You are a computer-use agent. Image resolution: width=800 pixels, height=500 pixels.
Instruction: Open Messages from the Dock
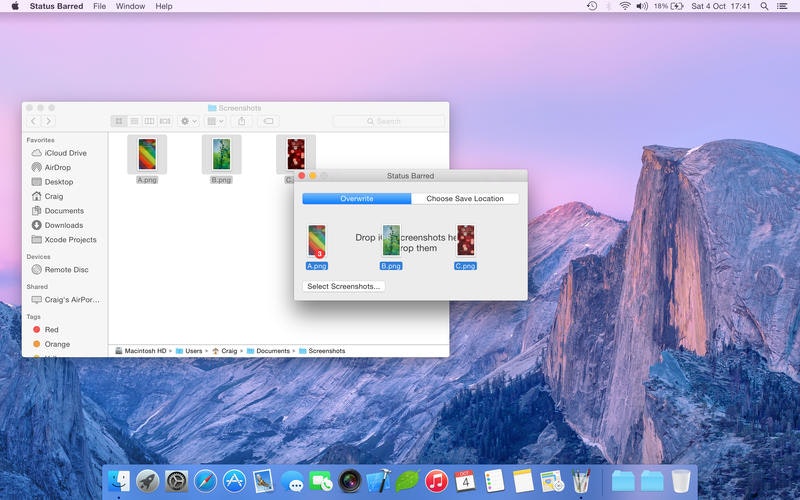pos(292,481)
